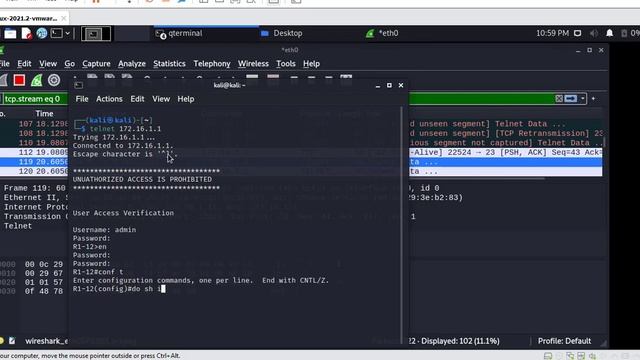Add a new filter button with plus
640x360 pixels.
pos(593,98)
